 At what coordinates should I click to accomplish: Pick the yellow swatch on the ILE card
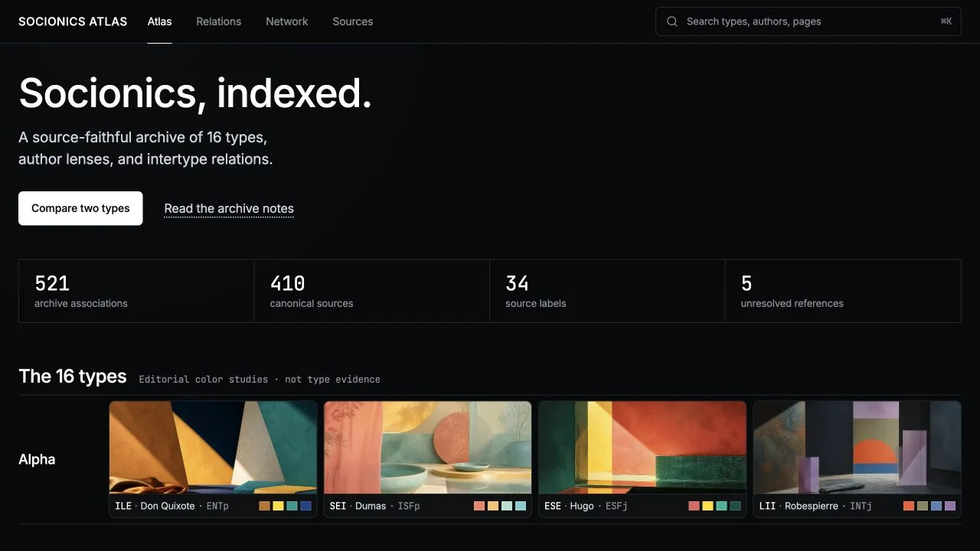(279, 506)
